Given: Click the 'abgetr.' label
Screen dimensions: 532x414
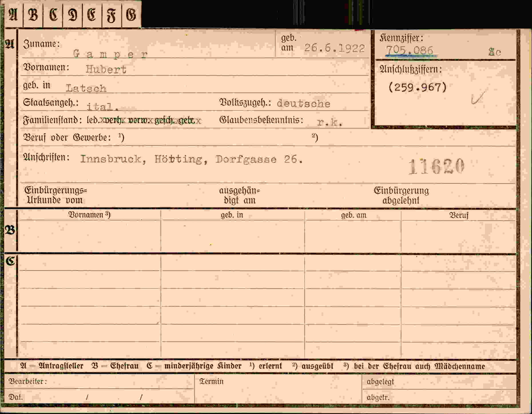Looking at the screenshot, I should click(378, 397).
